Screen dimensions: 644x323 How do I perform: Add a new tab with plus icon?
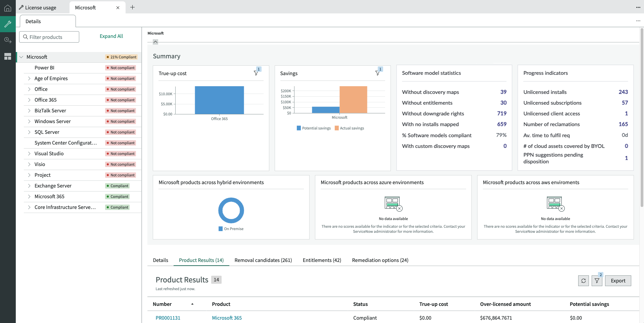(133, 7)
